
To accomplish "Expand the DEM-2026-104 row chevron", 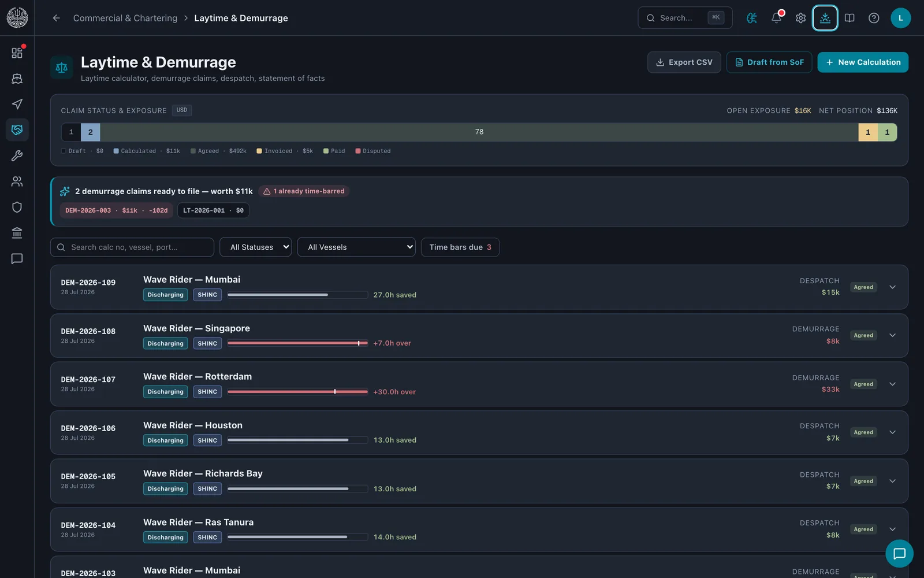I will [892, 529].
